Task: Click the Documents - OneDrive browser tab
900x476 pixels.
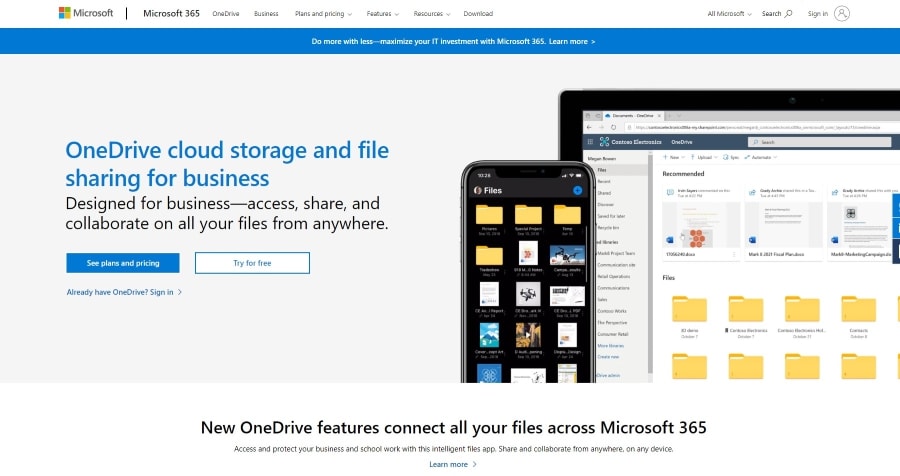Action: [x=633, y=115]
